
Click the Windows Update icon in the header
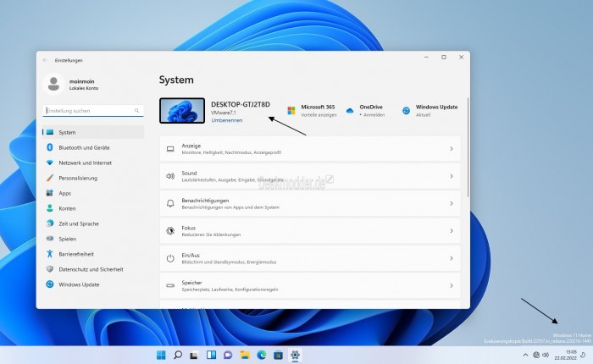pyautogui.click(x=406, y=111)
